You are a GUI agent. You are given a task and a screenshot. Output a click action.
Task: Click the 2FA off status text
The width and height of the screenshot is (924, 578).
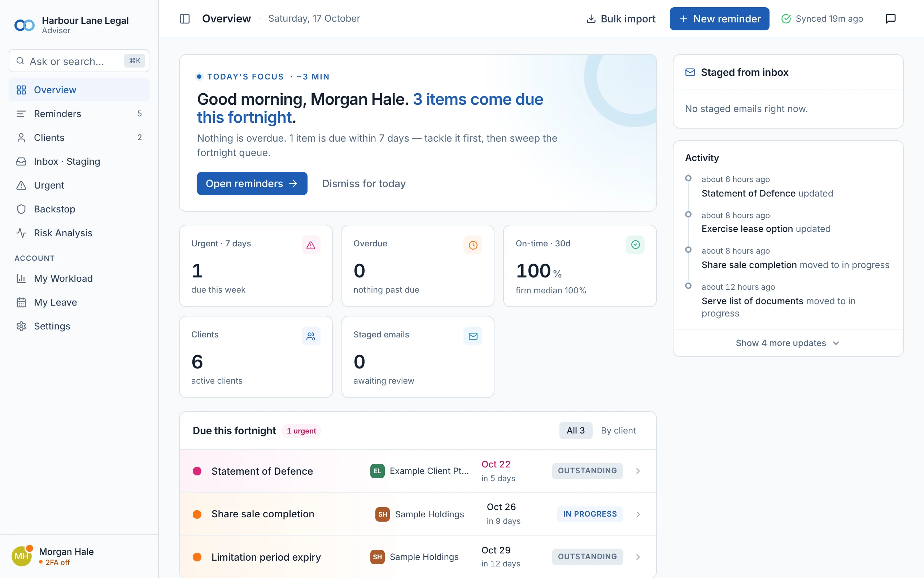[58, 562]
